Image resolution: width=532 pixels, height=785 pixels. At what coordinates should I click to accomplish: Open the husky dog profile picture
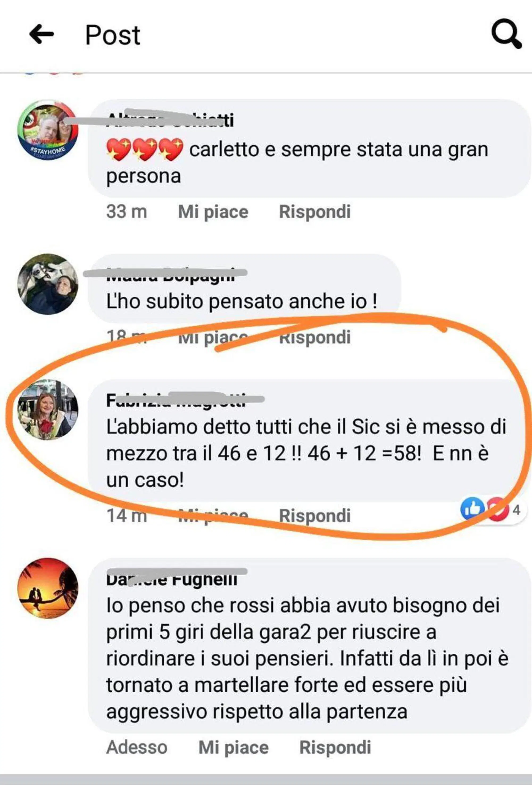tap(48, 284)
